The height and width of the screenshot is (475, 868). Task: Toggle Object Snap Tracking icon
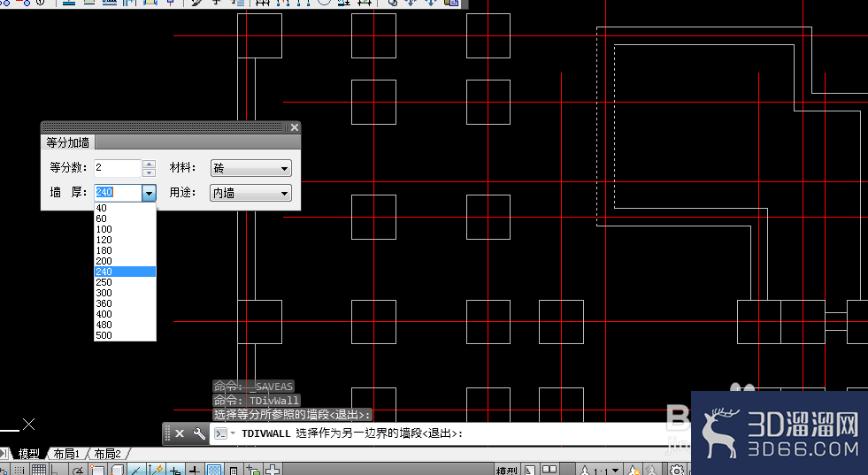(x=135, y=470)
